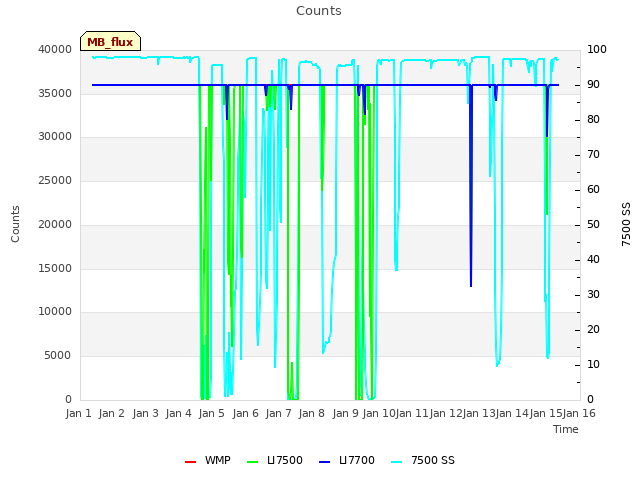Image resolution: width=640 pixels, height=480 pixels.
Task: Click the 30 label on right axis
Action: [x=593, y=294]
